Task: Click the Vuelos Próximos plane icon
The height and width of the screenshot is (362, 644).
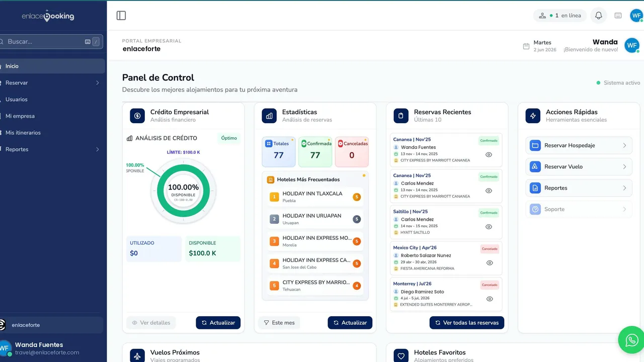Action: [137, 356]
